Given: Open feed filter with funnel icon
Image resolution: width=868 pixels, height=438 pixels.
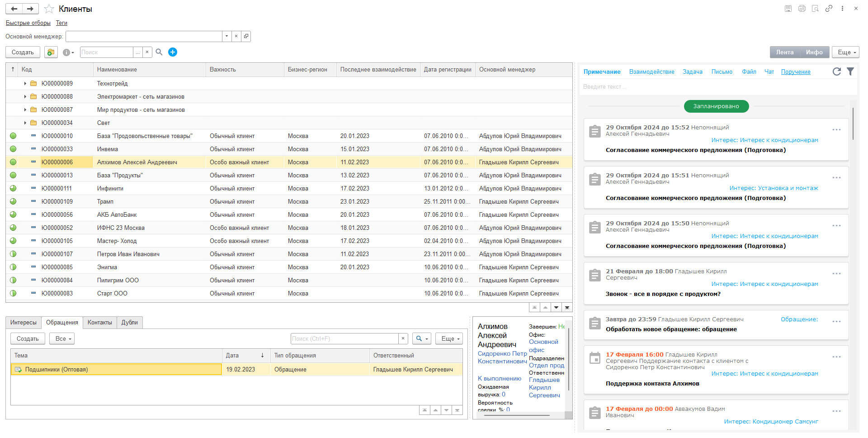Looking at the screenshot, I should 850,71.
